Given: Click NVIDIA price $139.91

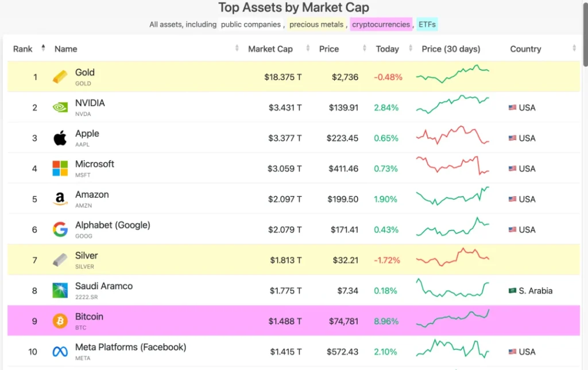Looking at the screenshot, I should (343, 108).
